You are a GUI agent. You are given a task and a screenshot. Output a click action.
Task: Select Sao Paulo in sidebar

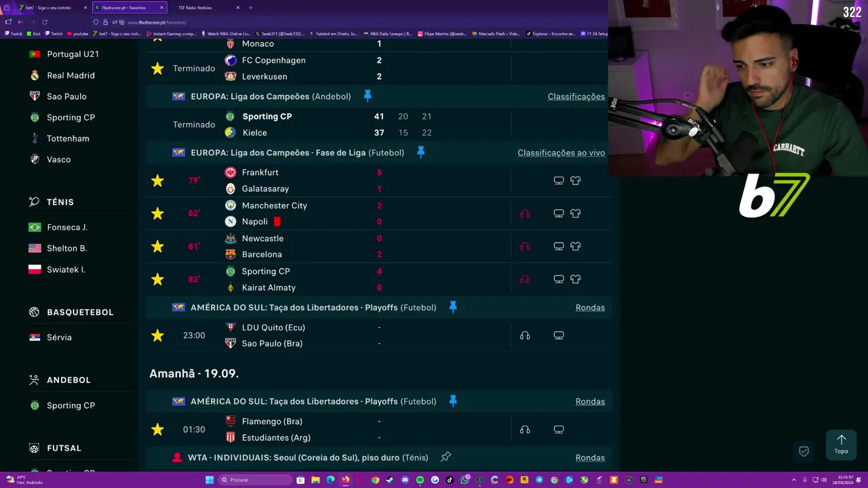pos(66,96)
